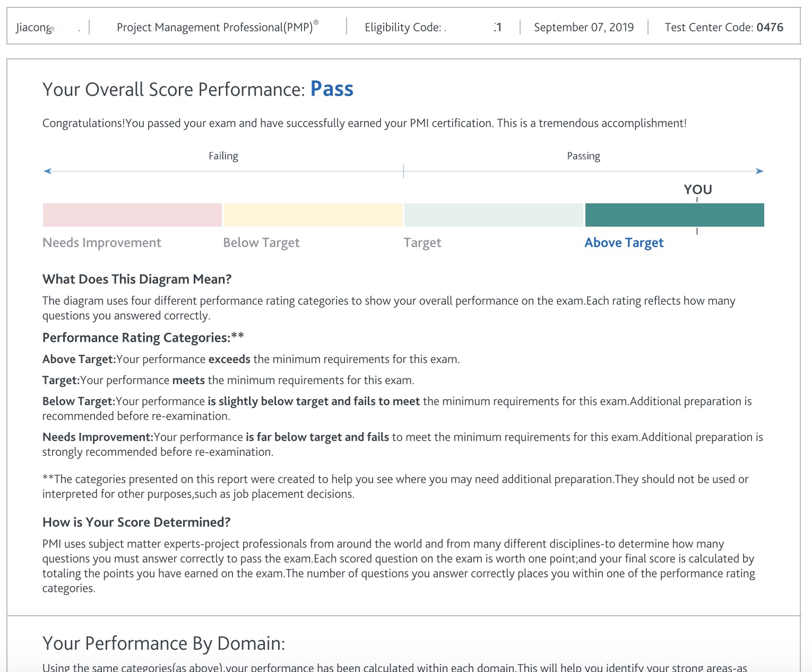Click the 'Needs Improvement:' definition paragraph
Screen dimensions: 812x672
(403, 445)
